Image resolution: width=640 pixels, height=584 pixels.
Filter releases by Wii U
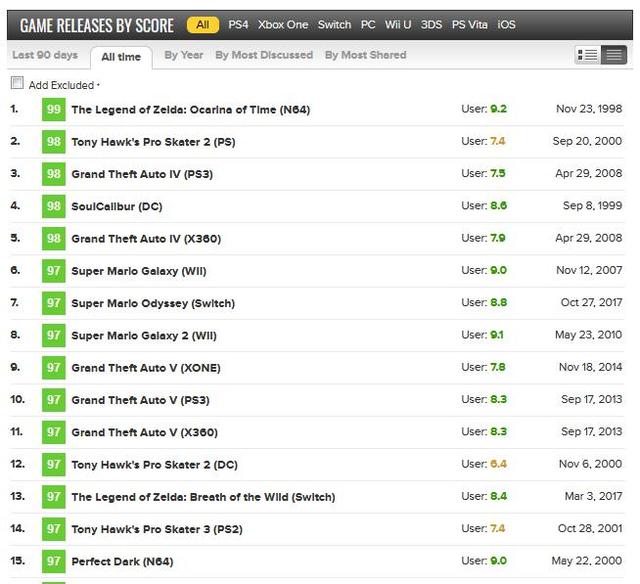coord(398,24)
